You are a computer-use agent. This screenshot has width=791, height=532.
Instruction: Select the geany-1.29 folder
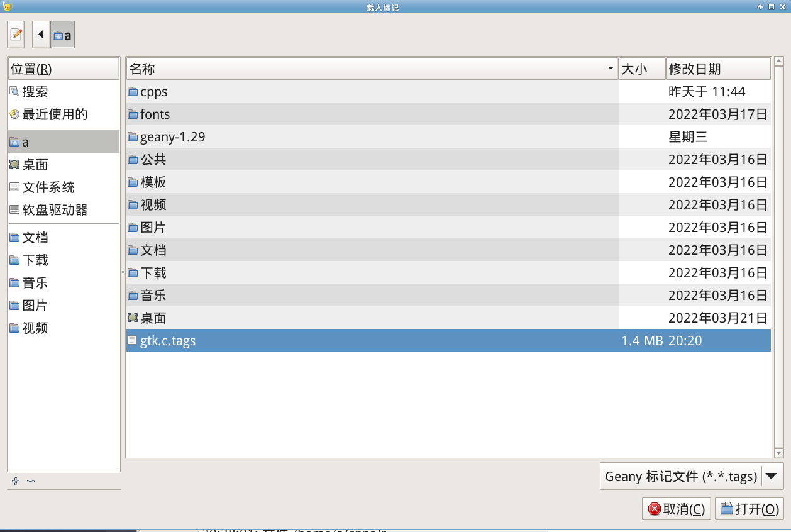(x=172, y=137)
